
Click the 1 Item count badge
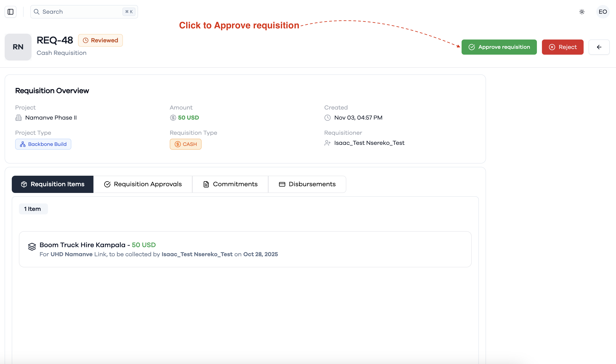click(x=33, y=209)
